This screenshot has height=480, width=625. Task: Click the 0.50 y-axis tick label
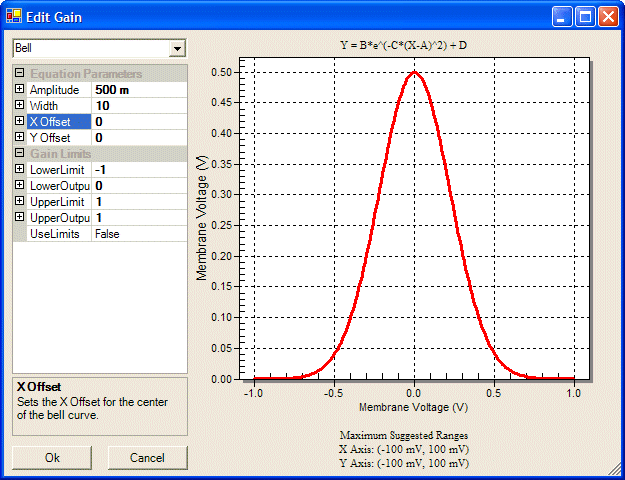221,73
